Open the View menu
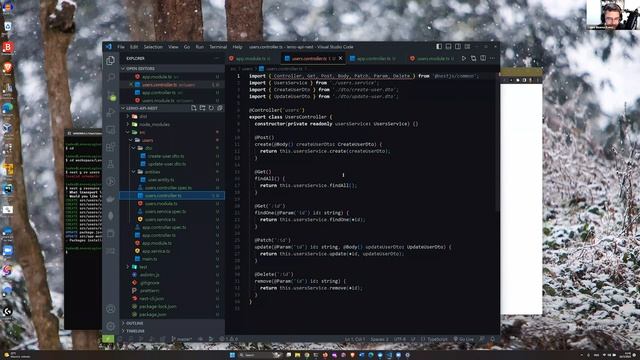Image resolution: width=640 pixels, height=360 pixels. (x=173, y=47)
